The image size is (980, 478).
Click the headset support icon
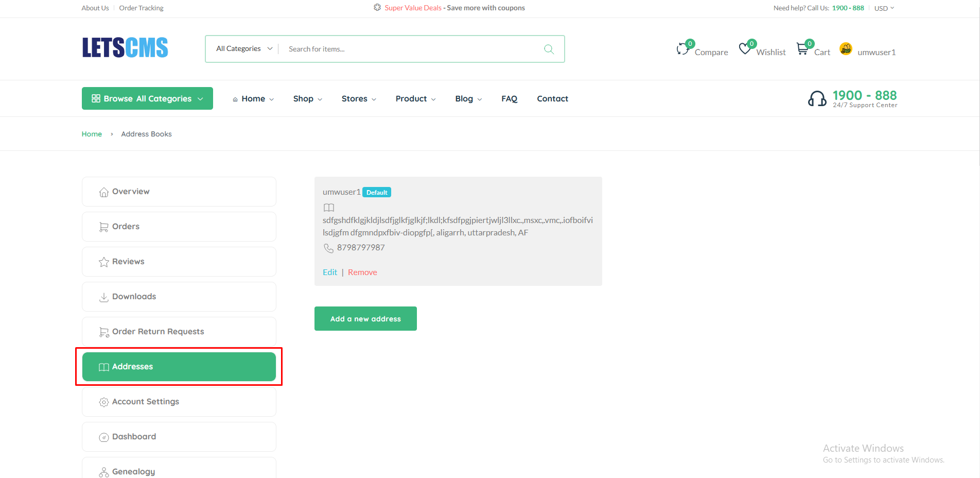817,98
